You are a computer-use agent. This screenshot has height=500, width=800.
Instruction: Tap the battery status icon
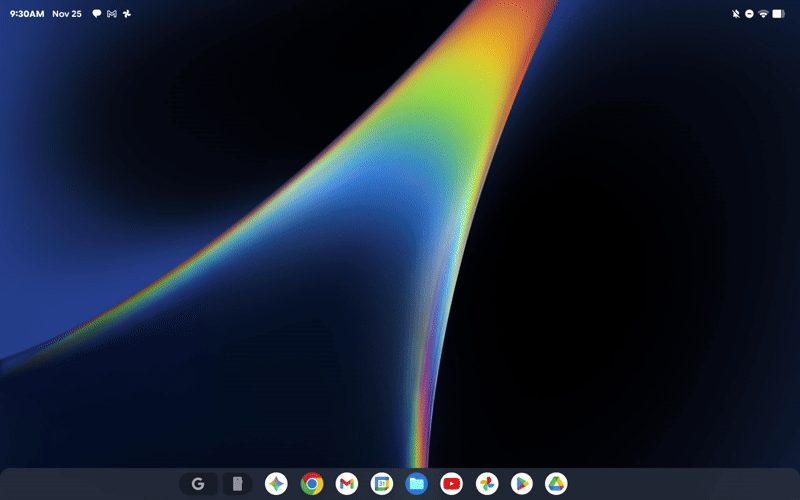click(x=778, y=14)
